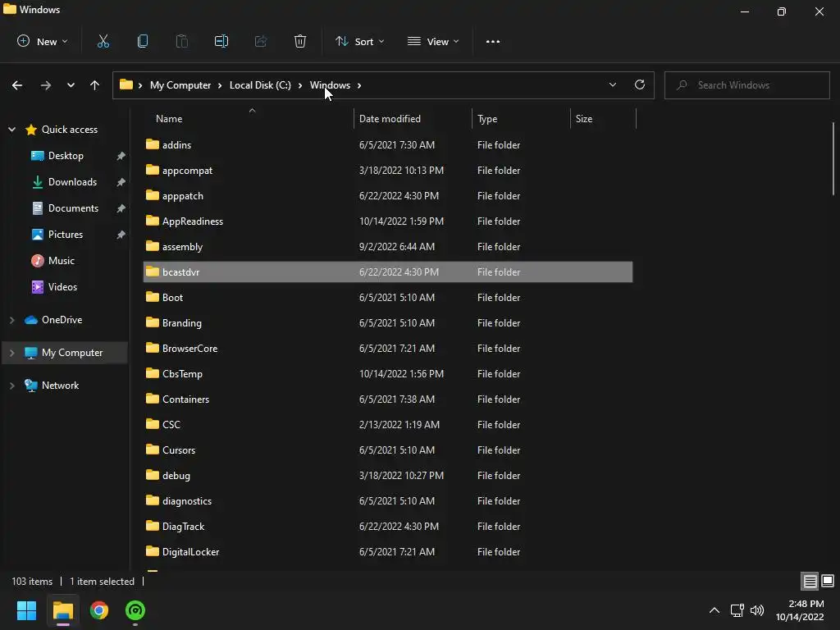Image resolution: width=840 pixels, height=630 pixels.
Task: Select Music in the sidebar
Action: pyautogui.click(x=61, y=261)
